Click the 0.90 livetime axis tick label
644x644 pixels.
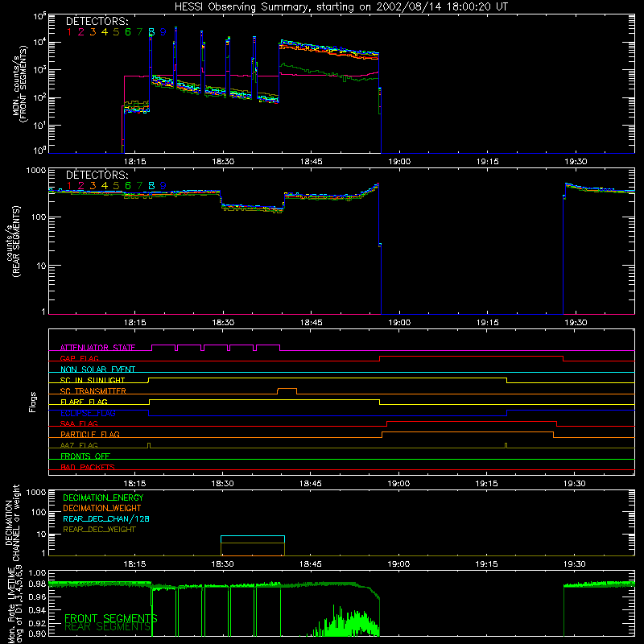(x=37, y=634)
